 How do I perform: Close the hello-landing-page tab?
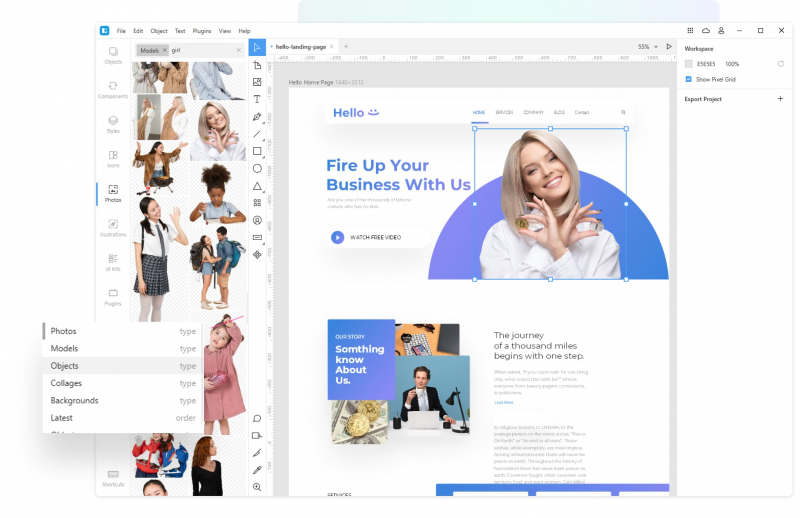[x=332, y=46]
